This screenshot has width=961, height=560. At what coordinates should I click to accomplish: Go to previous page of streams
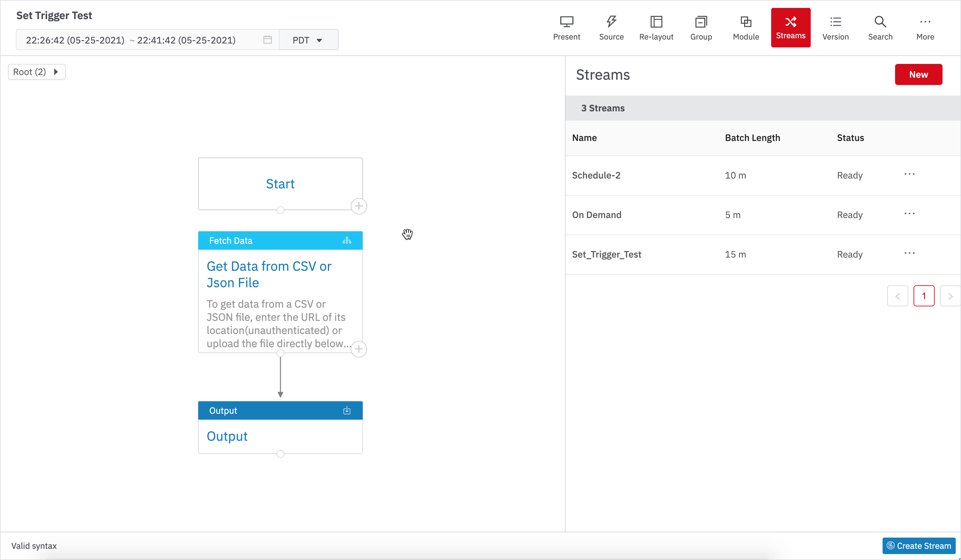click(897, 296)
